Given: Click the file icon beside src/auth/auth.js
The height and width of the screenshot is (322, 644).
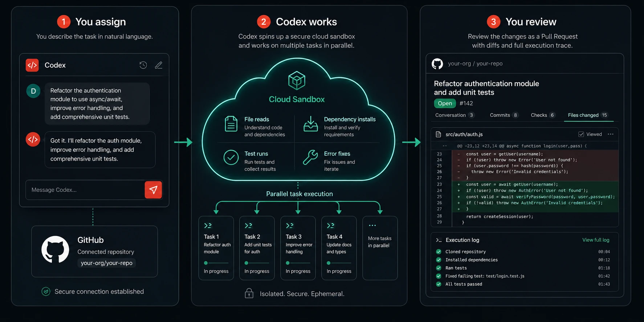Looking at the screenshot, I should pos(438,134).
